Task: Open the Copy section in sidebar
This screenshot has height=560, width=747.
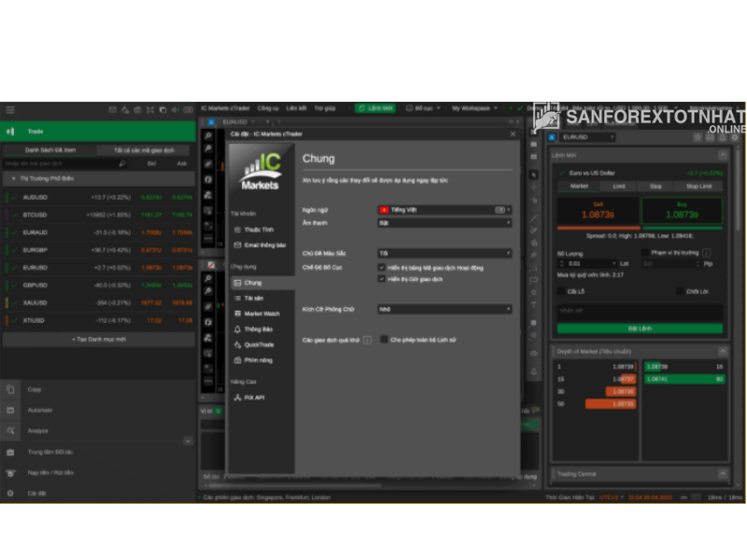Action: (98, 389)
